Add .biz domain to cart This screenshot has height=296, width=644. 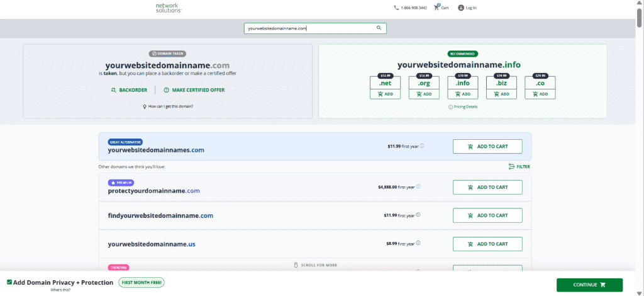(x=501, y=94)
